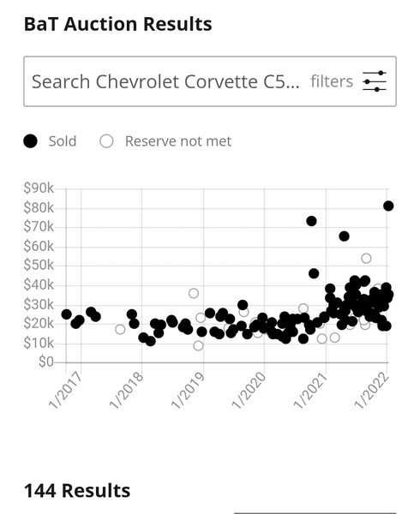Select the $66k sold point in 2021
The width and height of the screenshot is (420, 514).
pyautogui.click(x=344, y=236)
